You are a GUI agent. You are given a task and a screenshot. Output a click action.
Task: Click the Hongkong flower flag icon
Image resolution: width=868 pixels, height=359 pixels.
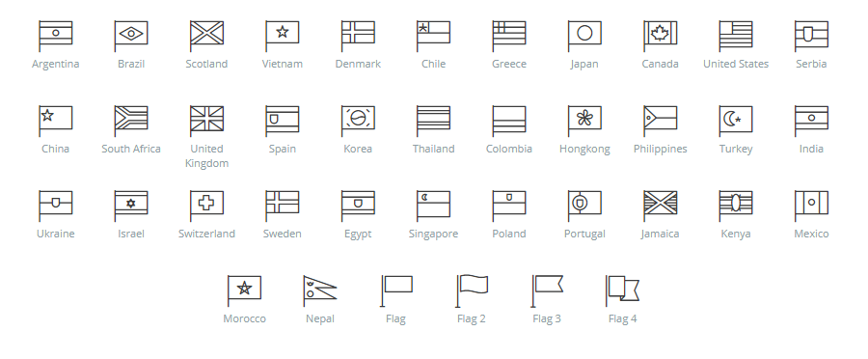point(584,121)
